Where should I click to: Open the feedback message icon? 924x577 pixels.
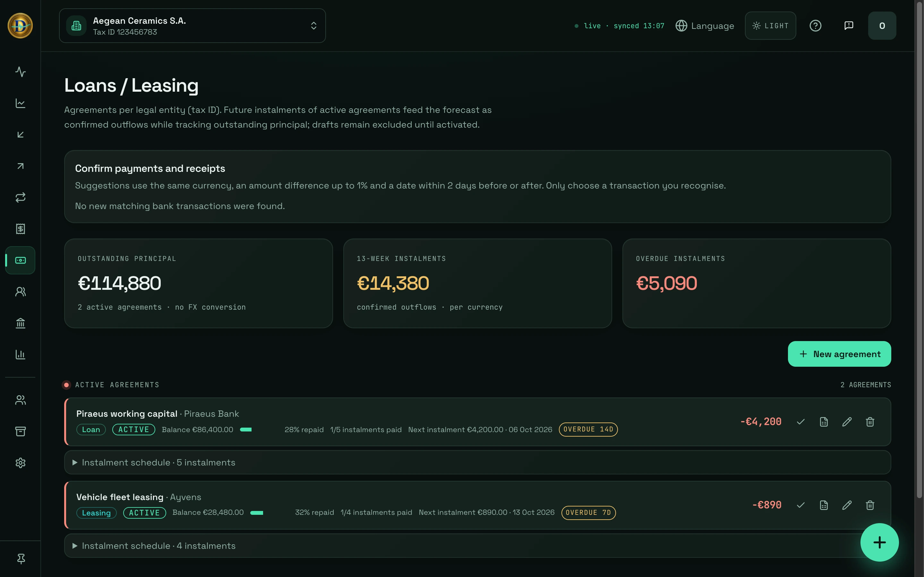(848, 26)
